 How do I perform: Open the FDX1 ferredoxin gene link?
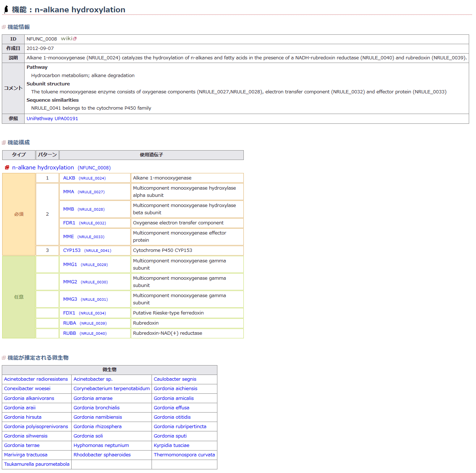tap(69, 313)
